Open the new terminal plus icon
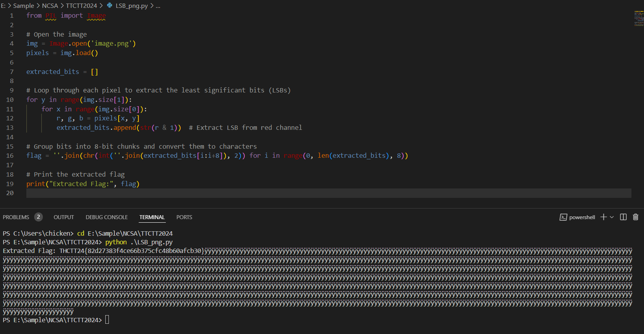Viewport: 644px width, 334px height. coord(604,217)
